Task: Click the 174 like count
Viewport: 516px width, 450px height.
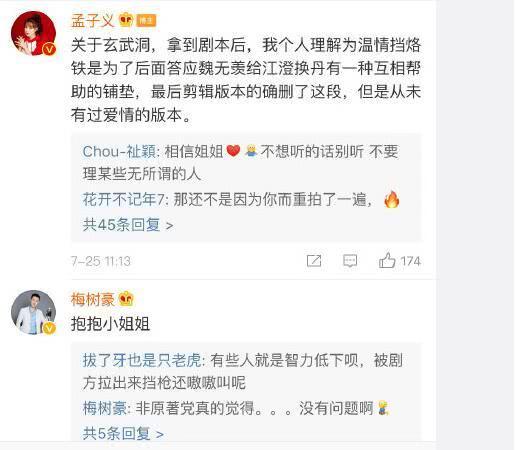Action: (410, 261)
